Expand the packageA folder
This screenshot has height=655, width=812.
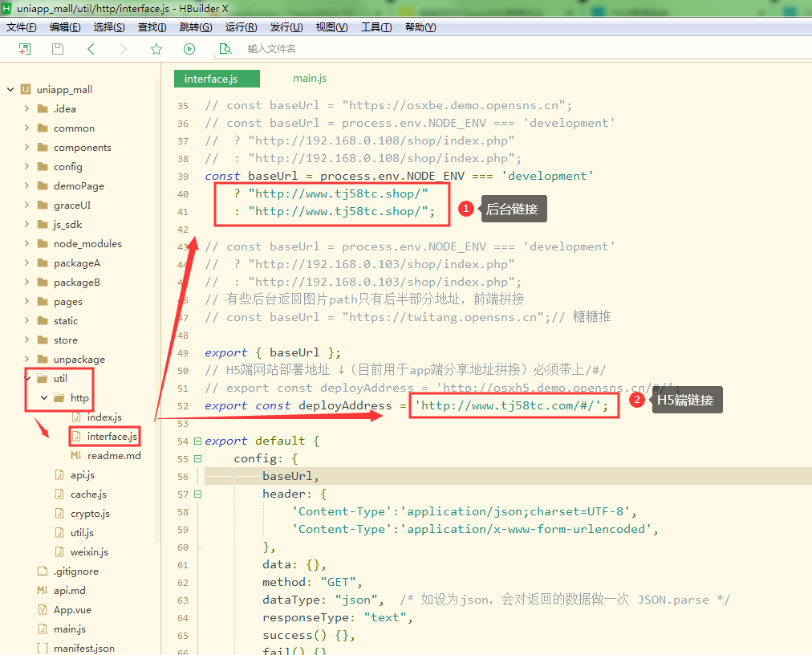(x=26, y=262)
